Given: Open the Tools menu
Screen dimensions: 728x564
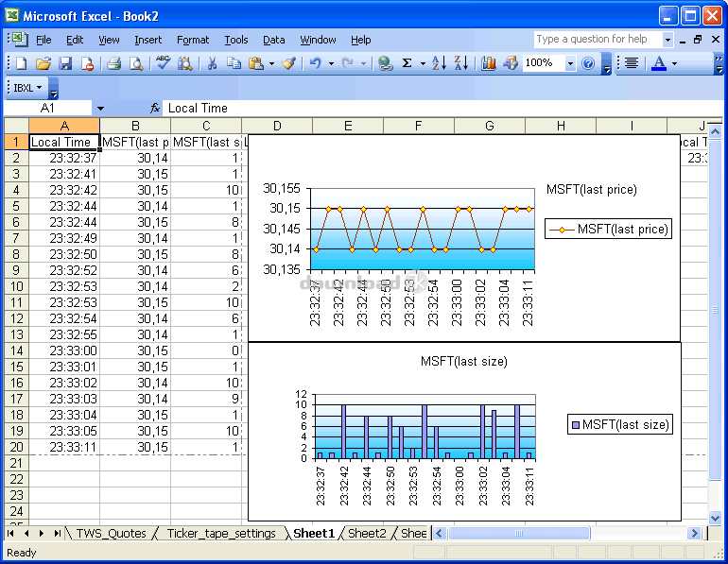Looking at the screenshot, I should (x=236, y=40).
